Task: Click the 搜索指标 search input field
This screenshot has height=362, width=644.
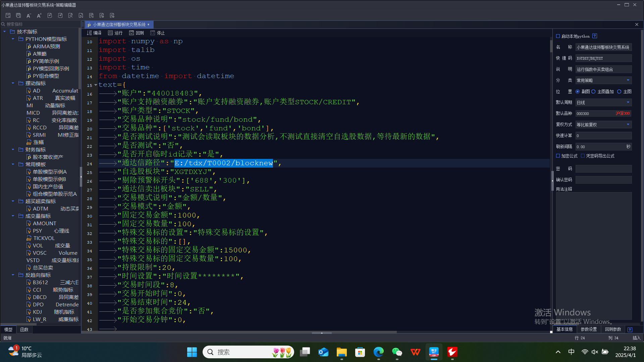Action: tap(40, 24)
